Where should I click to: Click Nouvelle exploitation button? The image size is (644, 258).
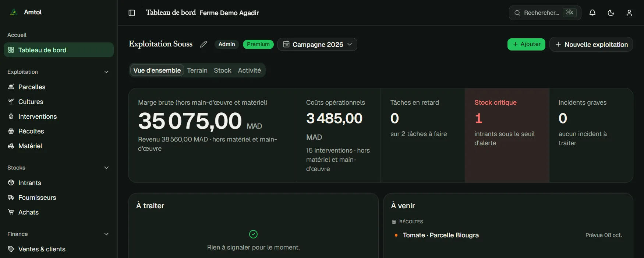(x=591, y=44)
